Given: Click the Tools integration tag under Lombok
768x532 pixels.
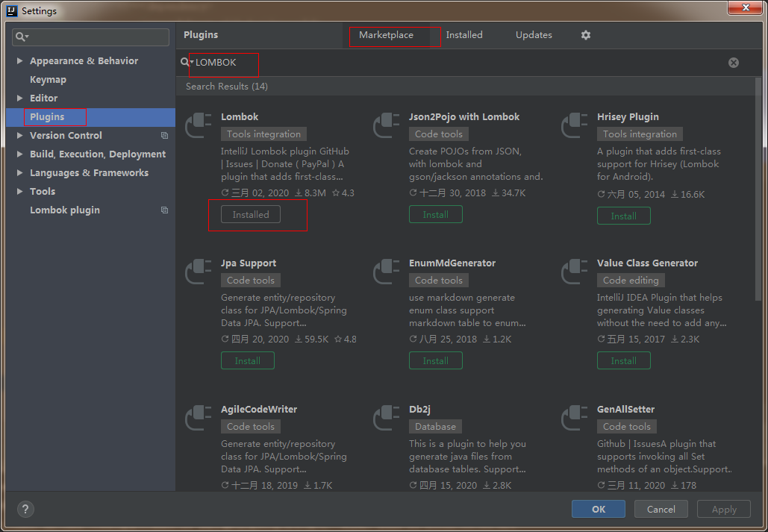Looking at the screenshot, I should (264, 134).
